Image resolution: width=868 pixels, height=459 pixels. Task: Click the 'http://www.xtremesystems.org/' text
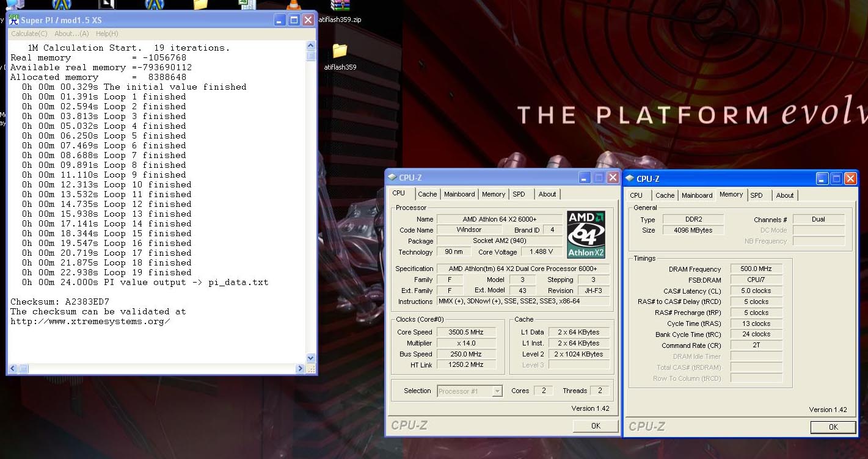pyautogui.click(x=90, y=321)
